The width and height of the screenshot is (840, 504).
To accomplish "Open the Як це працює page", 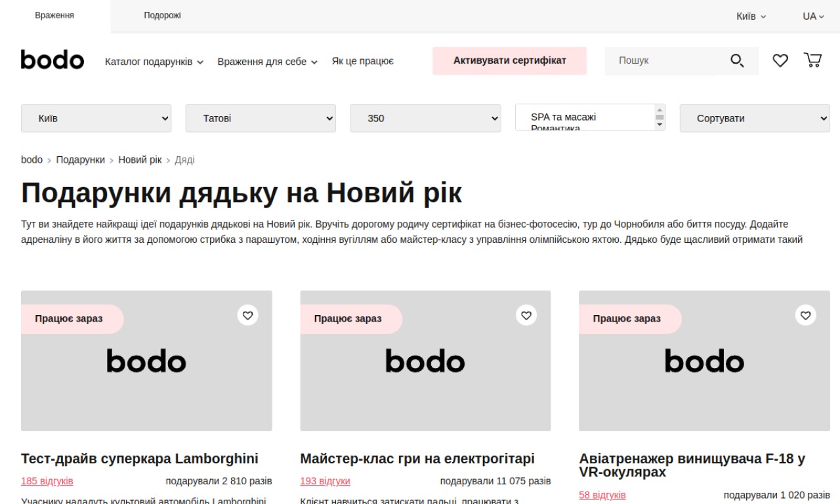I will [x=363, y=62].
